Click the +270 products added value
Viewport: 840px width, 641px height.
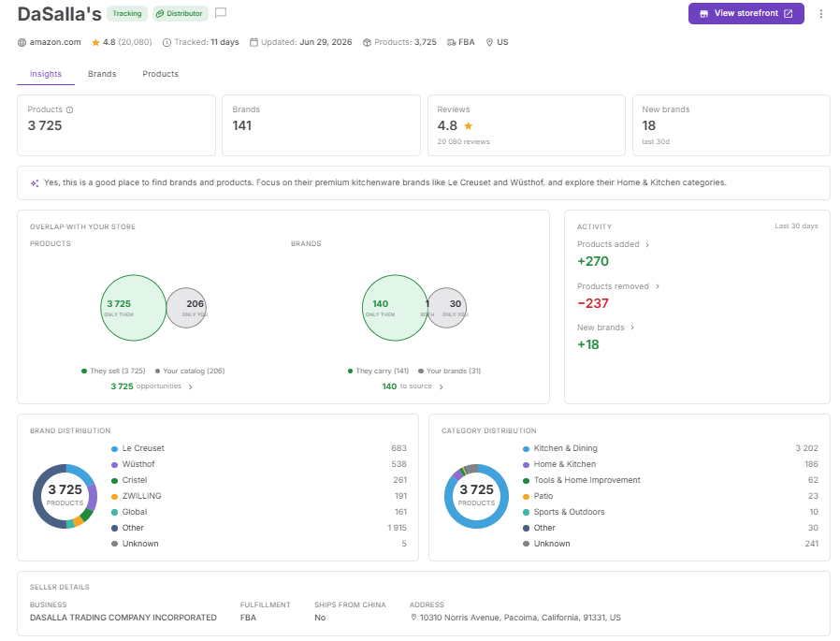click(593, 261)
